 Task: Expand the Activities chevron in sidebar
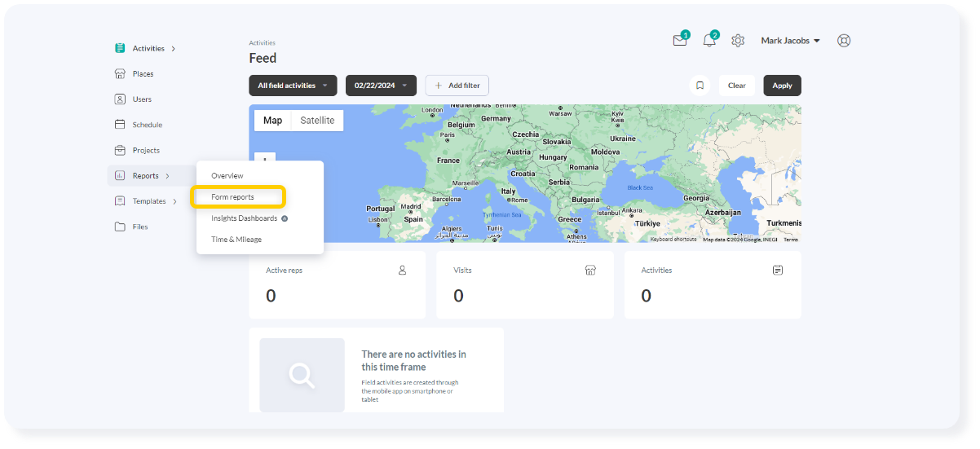(x=173, y=49)
